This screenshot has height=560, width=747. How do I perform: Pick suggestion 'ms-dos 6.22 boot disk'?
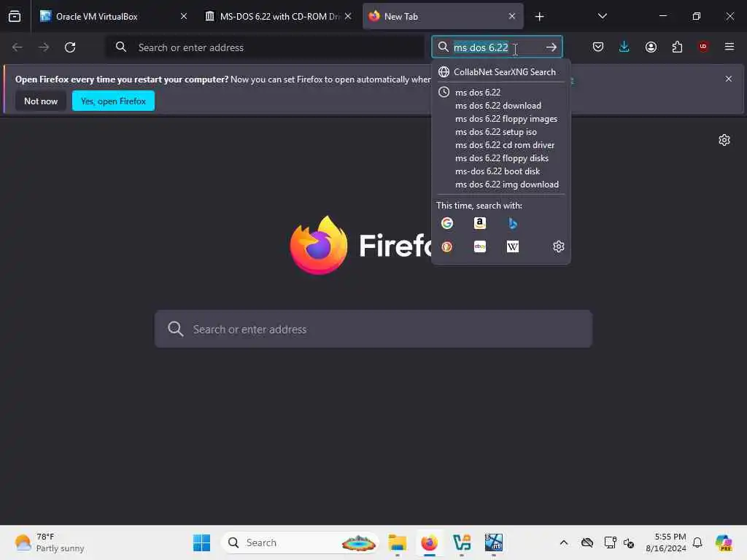pyautogui.click(x=500, y=171)
